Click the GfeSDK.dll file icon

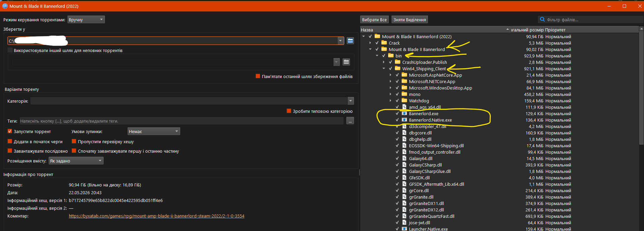[x=404, y=178]
